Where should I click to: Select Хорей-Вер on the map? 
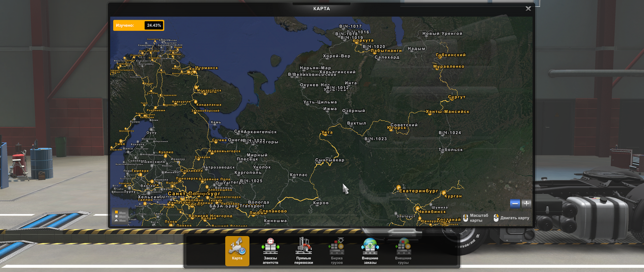click(337, 56)
